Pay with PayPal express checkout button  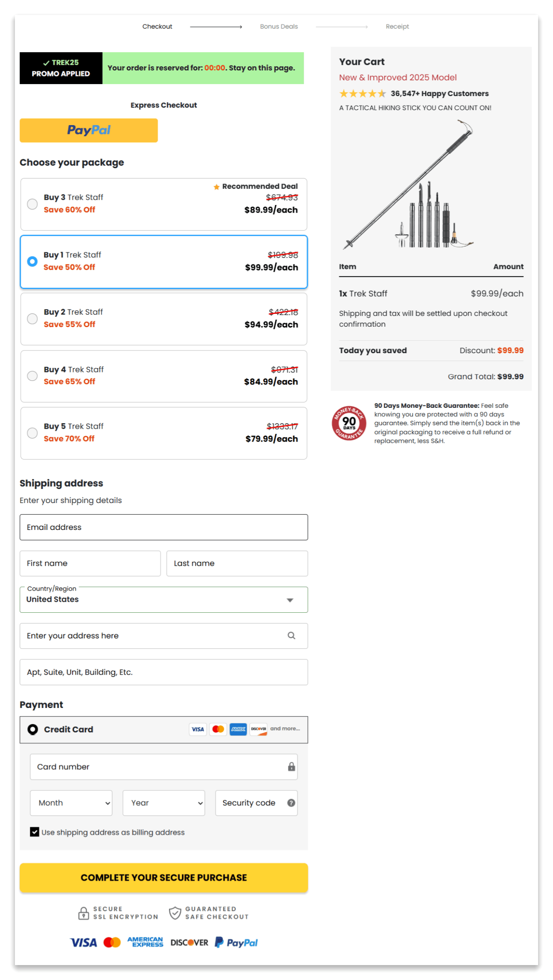(89, 130)
